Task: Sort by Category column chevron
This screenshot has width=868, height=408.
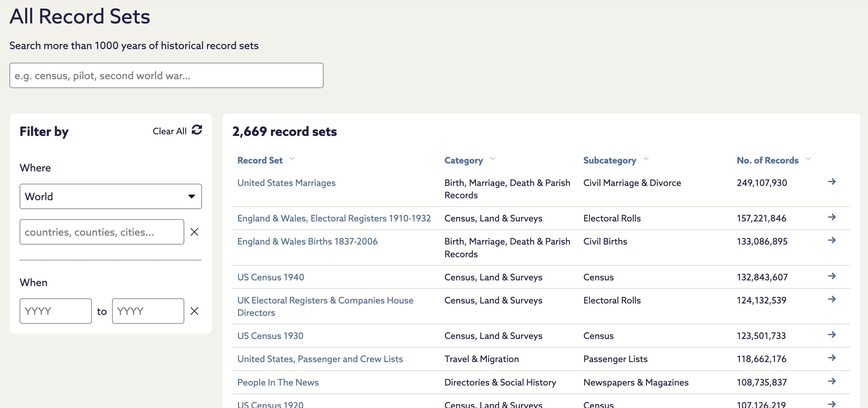Action: 492,159
